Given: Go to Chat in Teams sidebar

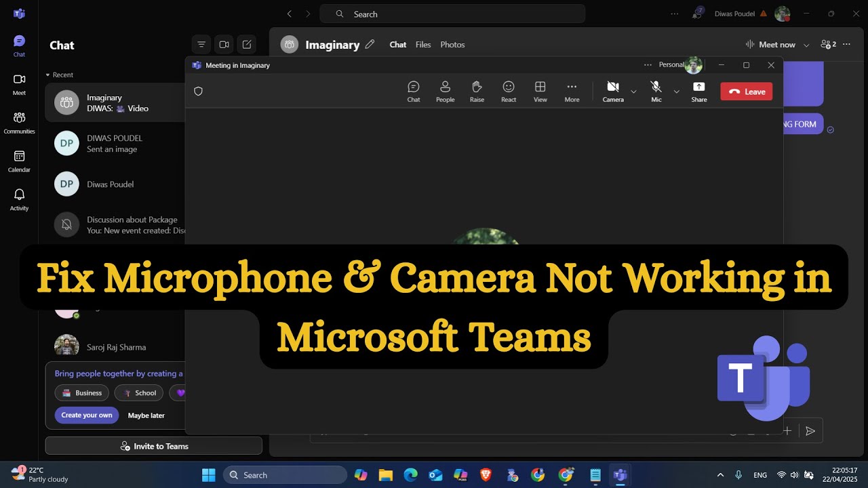Looking at the screenshot, I should pos(19,45).
